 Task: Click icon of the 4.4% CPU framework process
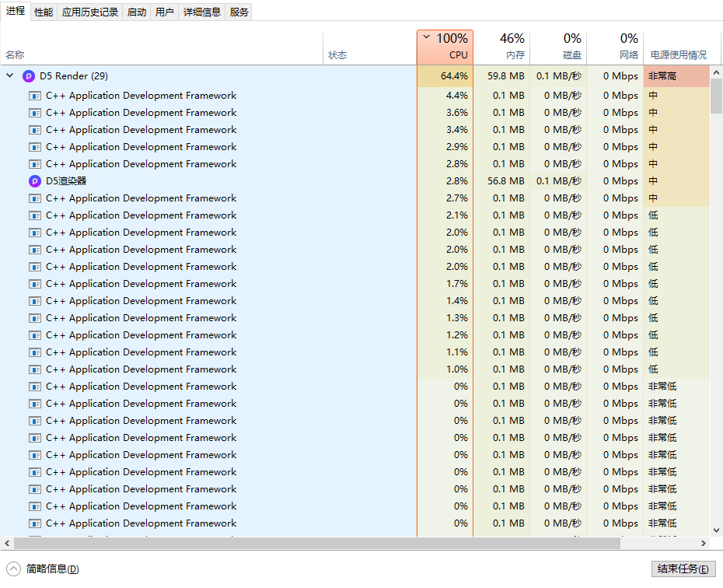tap(34, 96)
